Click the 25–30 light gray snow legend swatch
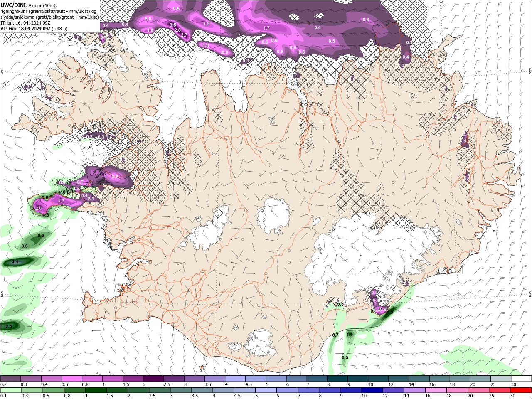The image size is (532, 399). click(501, 379)
